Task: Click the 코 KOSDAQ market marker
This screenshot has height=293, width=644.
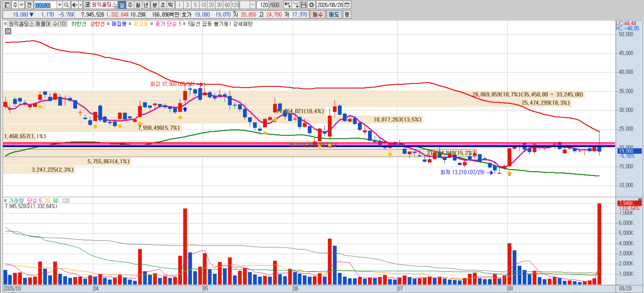Action: click(87, 5)
